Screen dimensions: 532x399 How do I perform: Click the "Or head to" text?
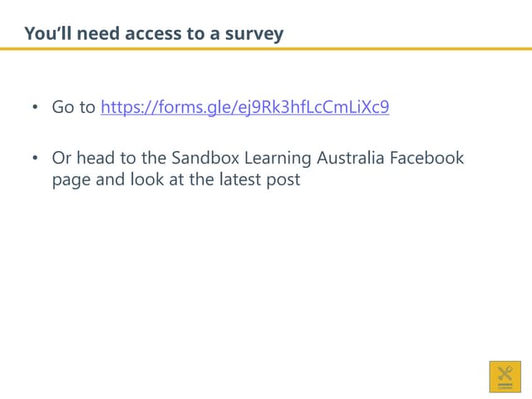(86, 157)
